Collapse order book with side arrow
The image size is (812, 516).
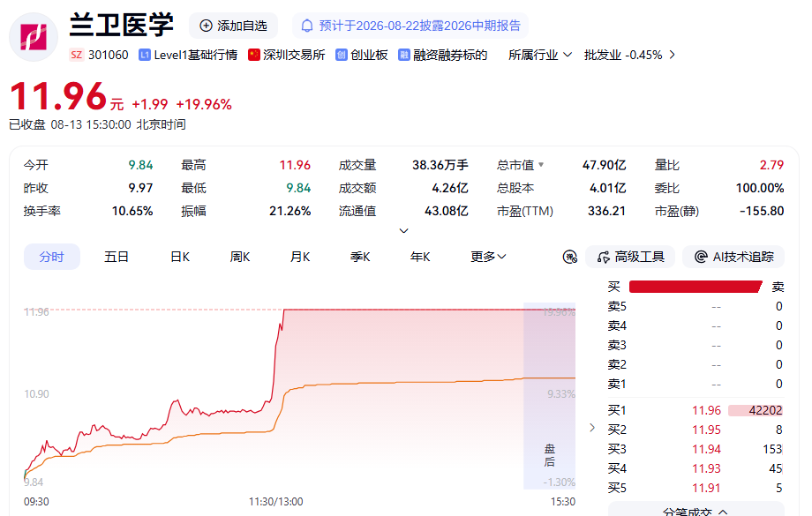pos(592,428)
